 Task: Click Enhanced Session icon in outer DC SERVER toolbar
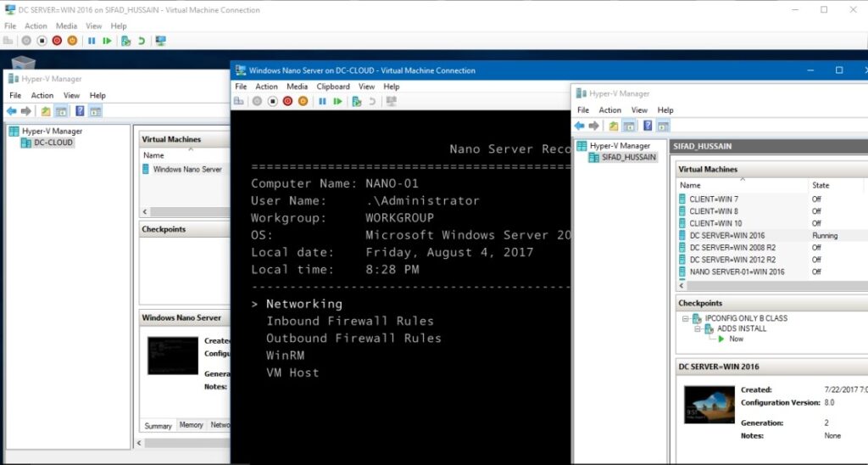[160, 41]
